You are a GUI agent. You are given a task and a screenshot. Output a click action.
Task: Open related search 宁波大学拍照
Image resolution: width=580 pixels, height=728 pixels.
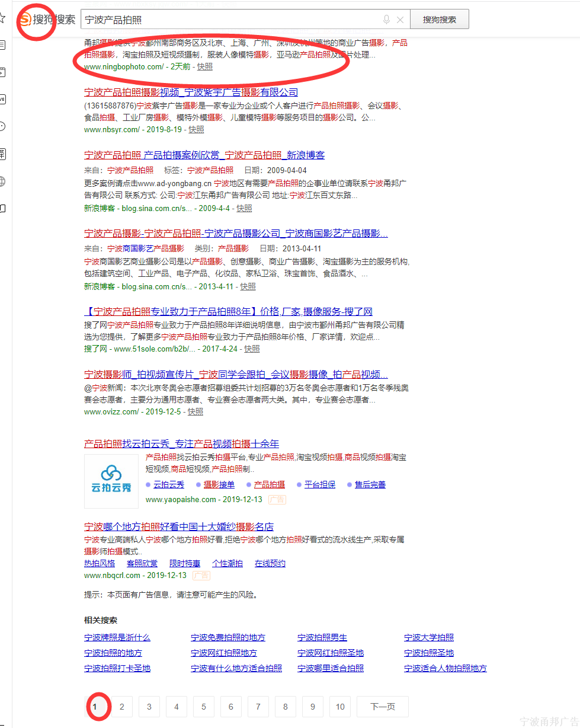[x=429, y=638]
